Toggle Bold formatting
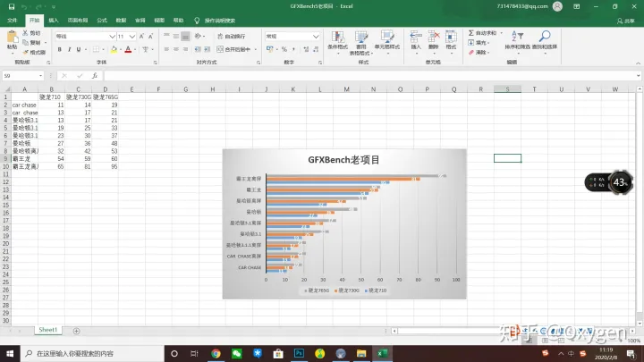644x362 pixels. click(60, 49)
